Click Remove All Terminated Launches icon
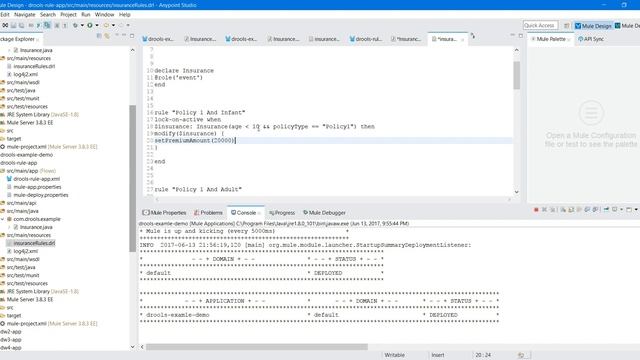 [x=553, y=209]
